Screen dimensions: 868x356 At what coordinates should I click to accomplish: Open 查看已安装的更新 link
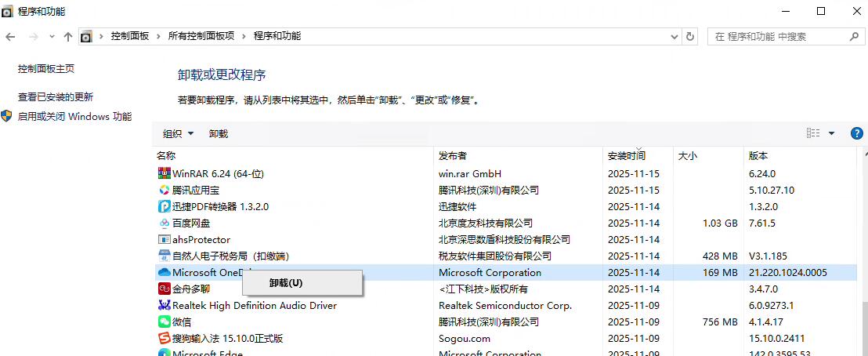[x=56, y=97]
